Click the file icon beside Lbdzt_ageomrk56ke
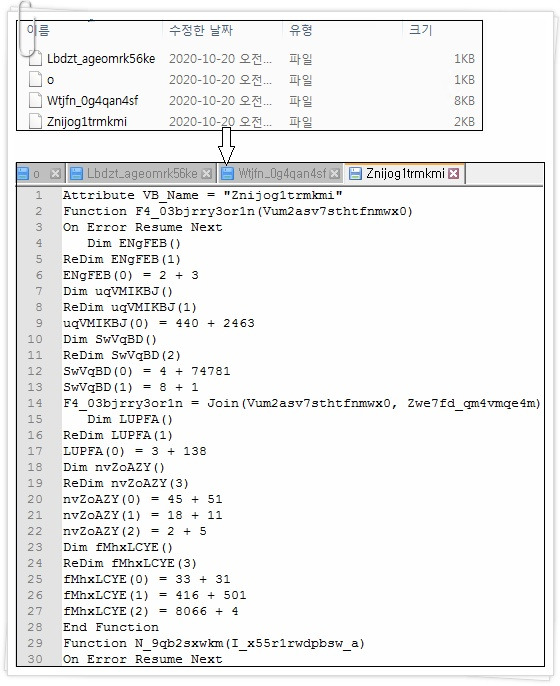The width and height of the screenshot is (560, 686). 35,59
